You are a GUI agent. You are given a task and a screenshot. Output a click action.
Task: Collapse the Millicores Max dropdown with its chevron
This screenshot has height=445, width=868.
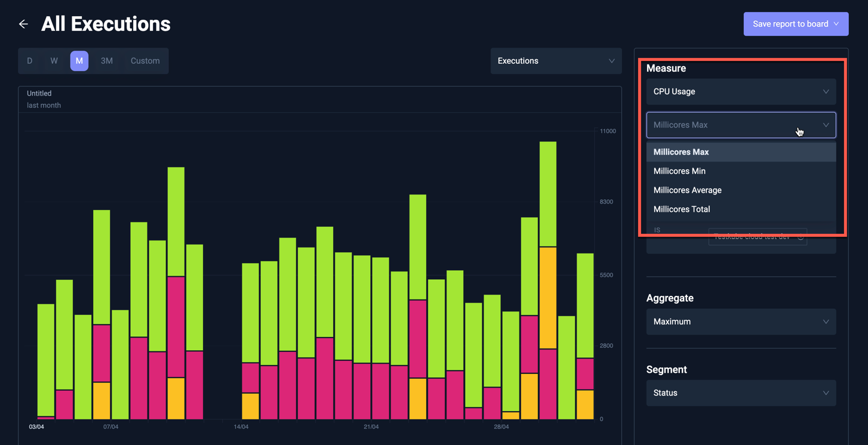click(x=827, y=125)
